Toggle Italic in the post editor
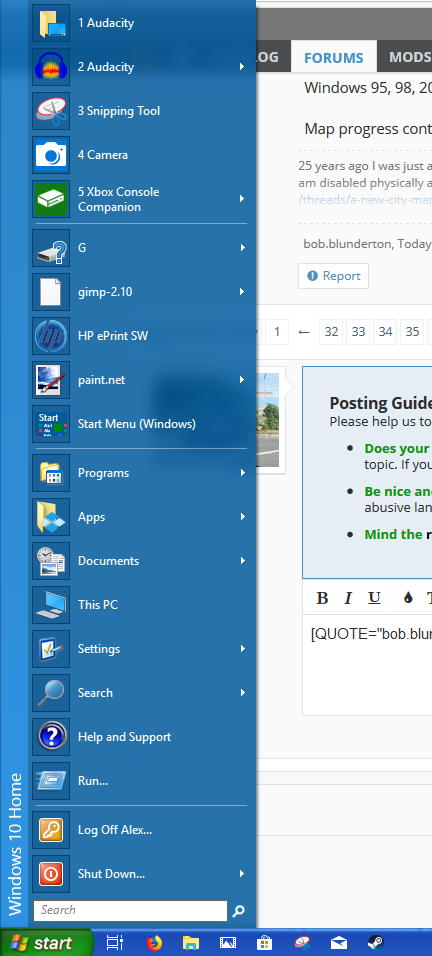 pyautogui.click(x=348, y=598)
